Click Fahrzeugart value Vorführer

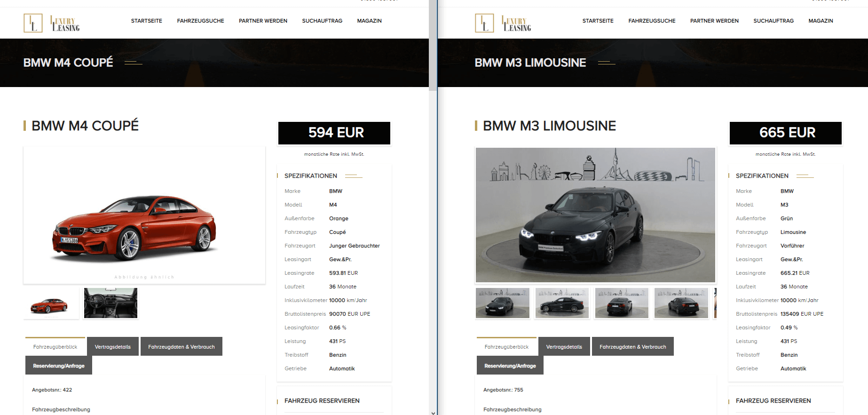[792, 246]
